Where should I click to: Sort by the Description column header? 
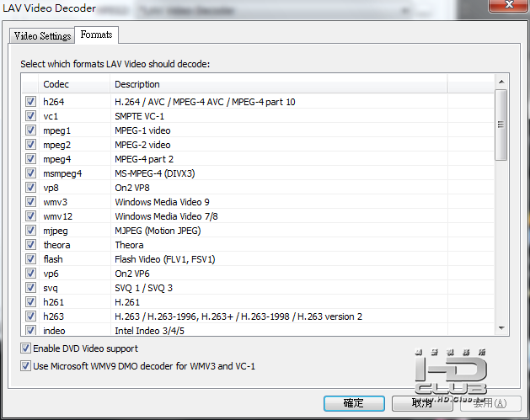[x=279, y=84]
